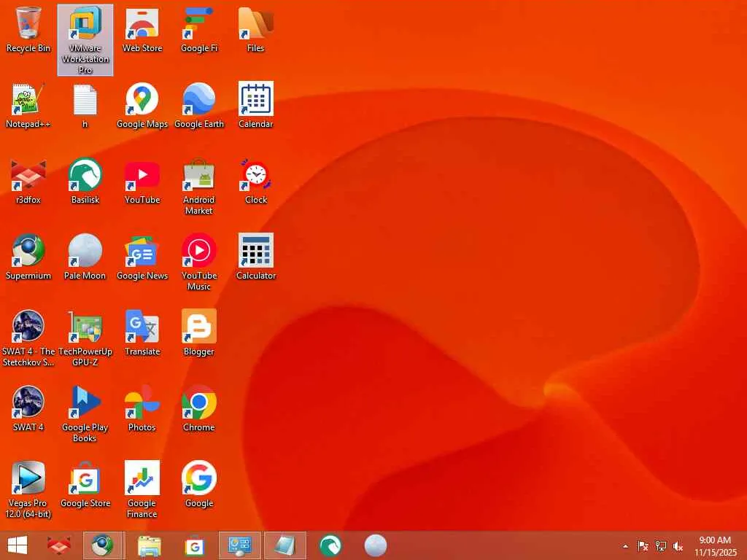The image size is (747, 560).
Task: Click the r3dfox taskbar icon
Action: tap(59, 545)
